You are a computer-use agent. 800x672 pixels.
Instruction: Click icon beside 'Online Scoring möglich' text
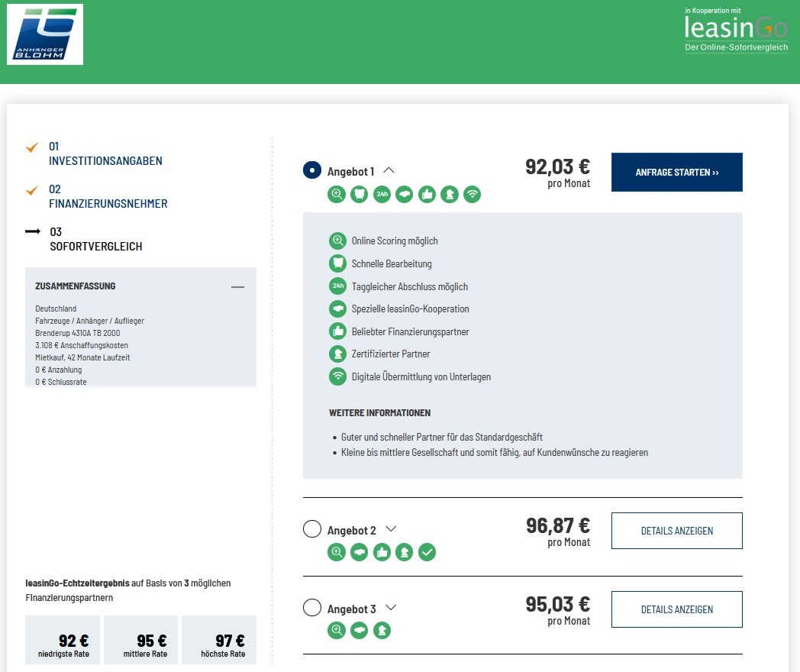pyautogui.click(x=337, y=241)
